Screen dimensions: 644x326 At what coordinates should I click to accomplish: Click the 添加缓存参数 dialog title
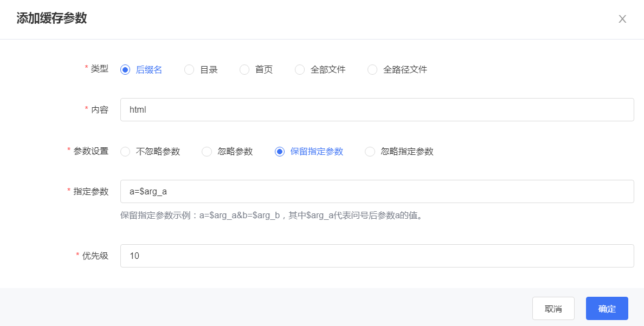coord(51,18)
